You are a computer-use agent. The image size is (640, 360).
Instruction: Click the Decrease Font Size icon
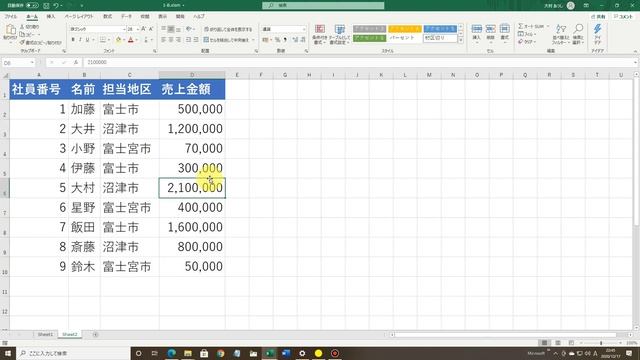(151, 29)
